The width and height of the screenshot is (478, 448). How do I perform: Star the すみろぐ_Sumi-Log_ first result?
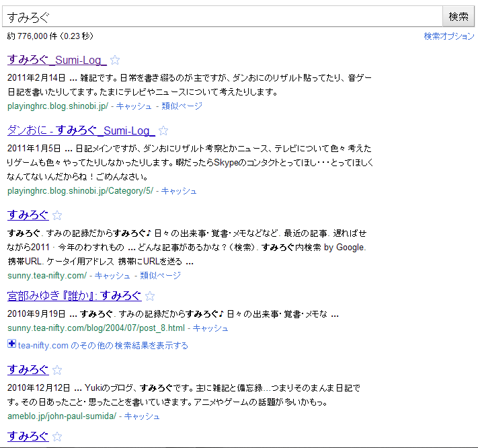pyautogui.click(x=115, y=60)
